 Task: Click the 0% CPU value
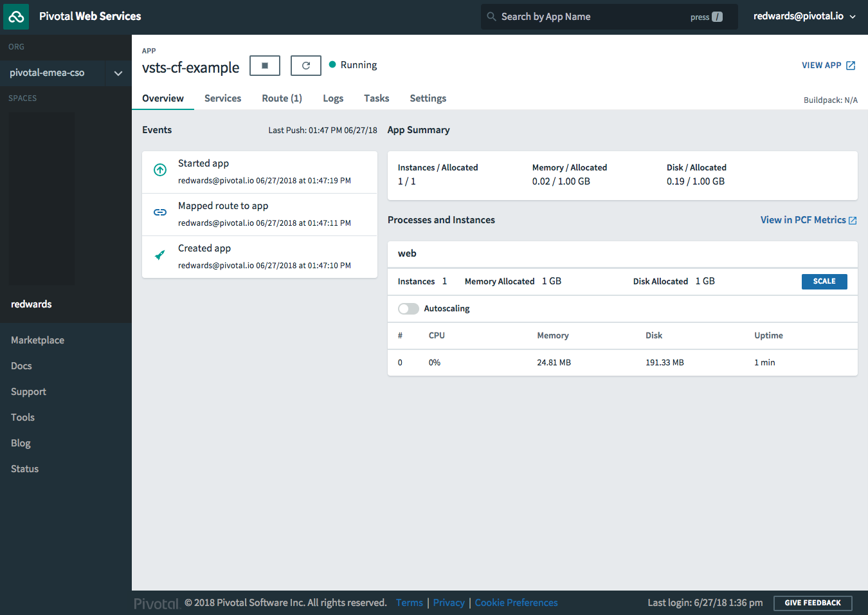click(435, 363)
